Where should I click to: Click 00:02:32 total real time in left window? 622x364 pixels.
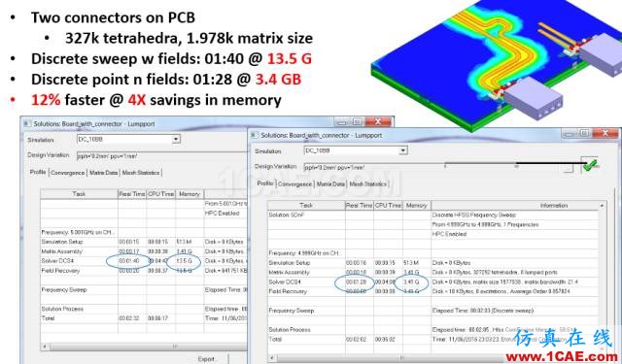[x=129, y=318]
